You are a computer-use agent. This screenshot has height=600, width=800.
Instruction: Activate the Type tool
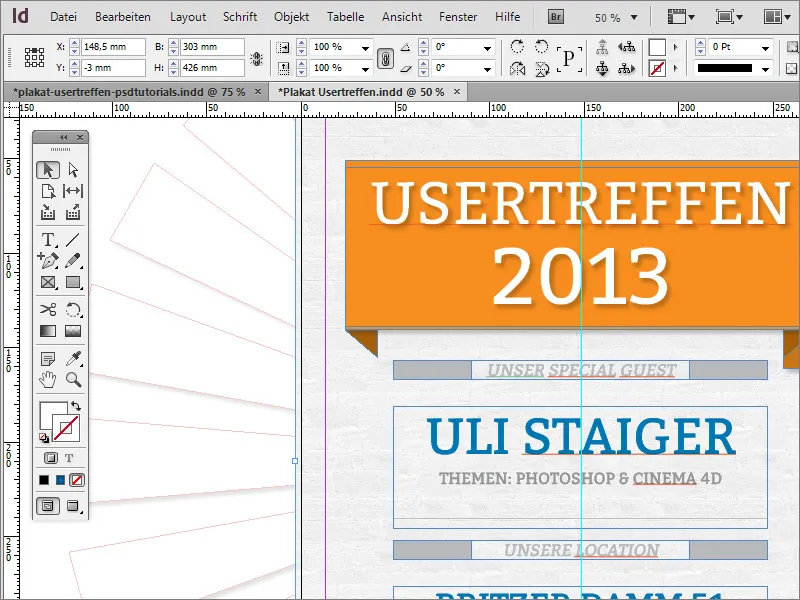(x=48, y=239)
